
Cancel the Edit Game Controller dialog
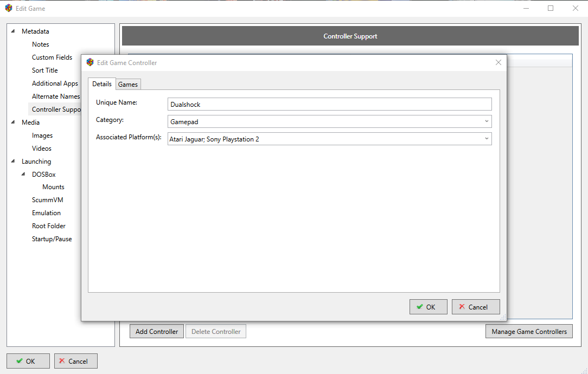tap(476, 307)
